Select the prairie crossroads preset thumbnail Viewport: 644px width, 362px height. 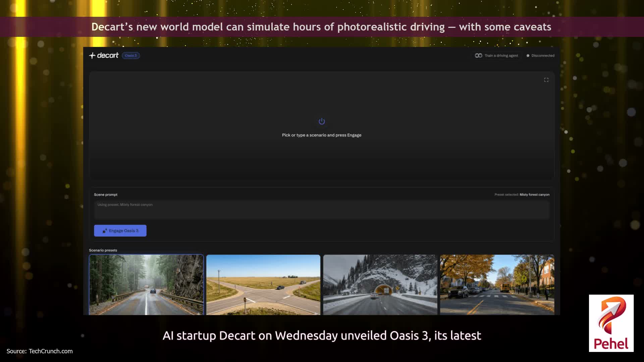click(x=263, y=285)
